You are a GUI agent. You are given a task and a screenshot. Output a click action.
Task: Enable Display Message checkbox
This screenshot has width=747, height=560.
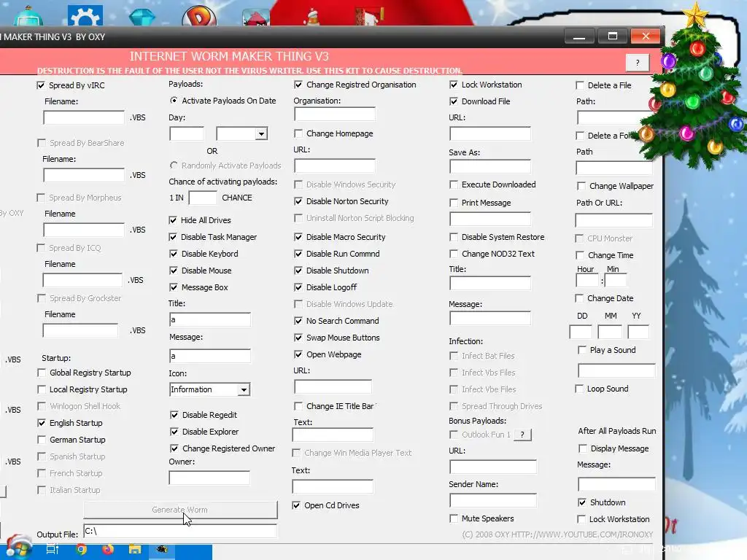click(582, 448)
